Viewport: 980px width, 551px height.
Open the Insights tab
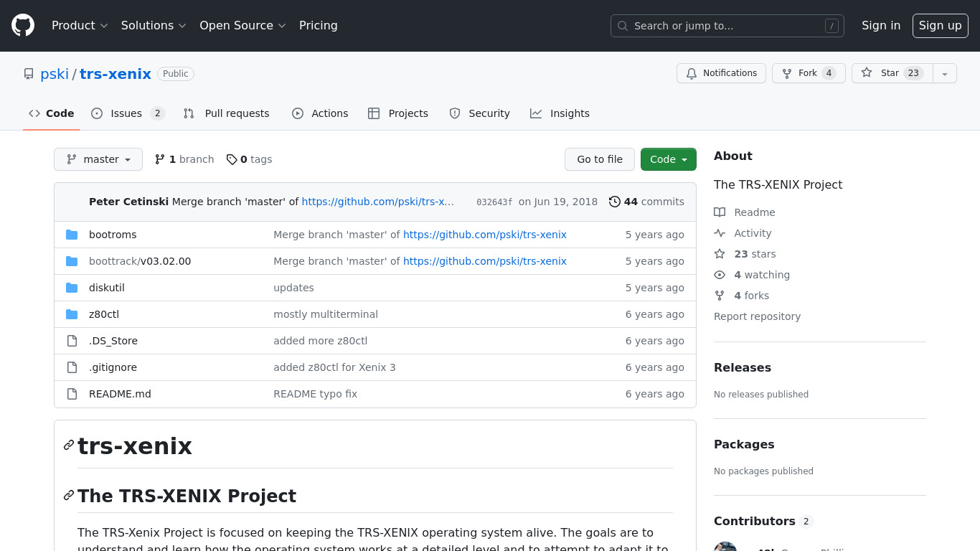click(560, 113)
